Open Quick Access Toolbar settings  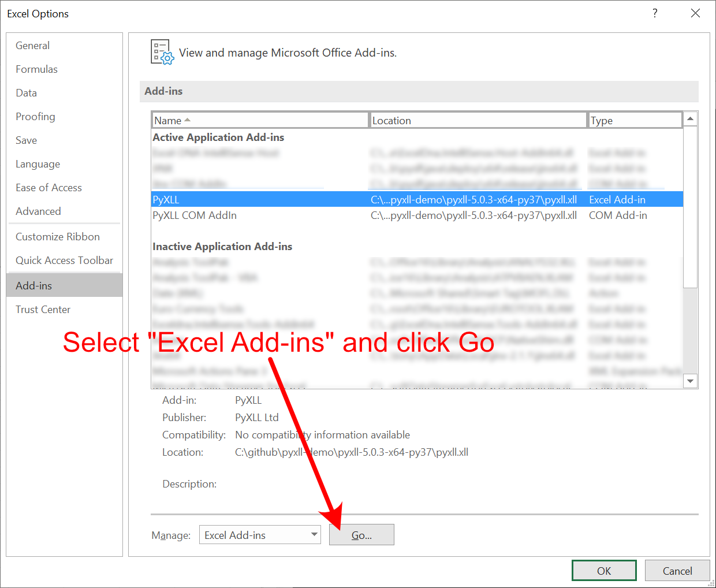click(65, 260)
